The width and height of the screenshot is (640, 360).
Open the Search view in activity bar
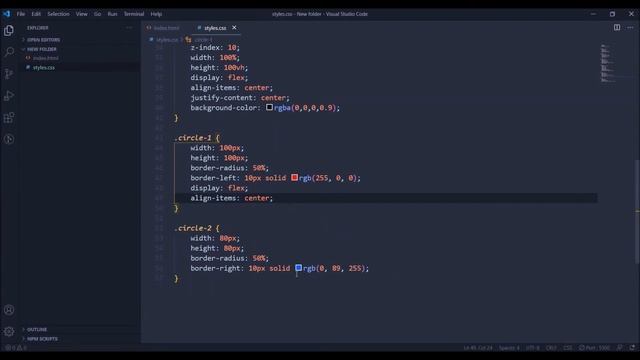(x=9, y=52)
